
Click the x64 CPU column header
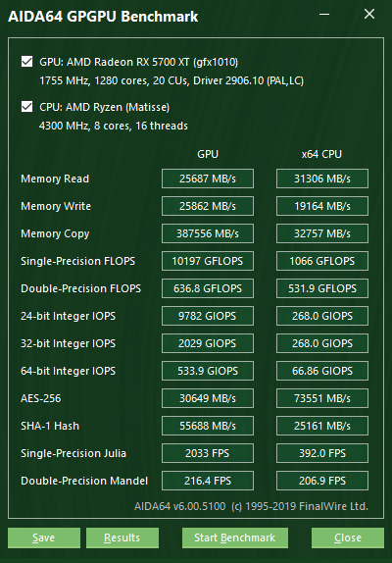click(x=321, y=154)
